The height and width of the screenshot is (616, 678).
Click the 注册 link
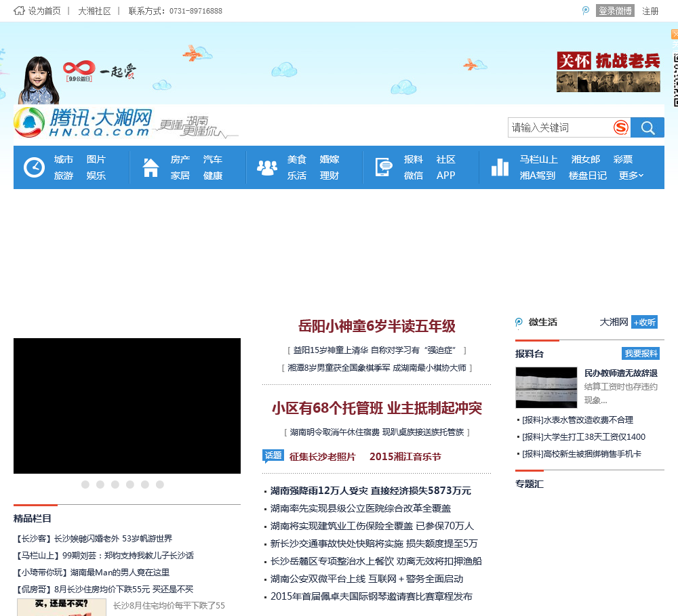click(x=650, y=11)
